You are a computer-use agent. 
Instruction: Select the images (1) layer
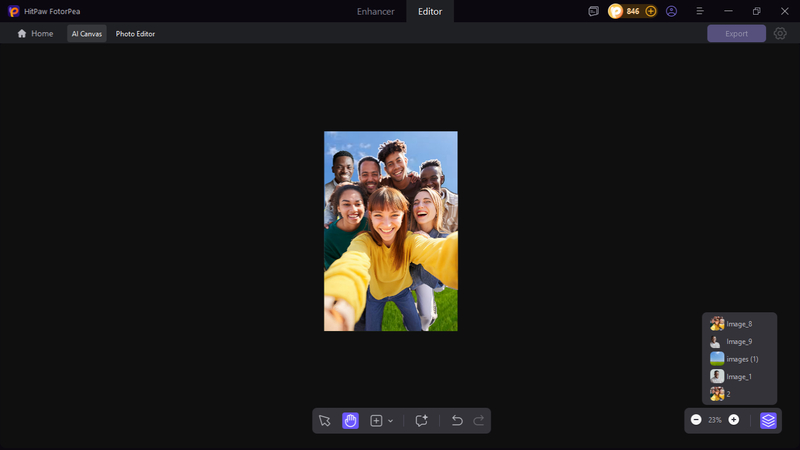(x=739, y=359)
